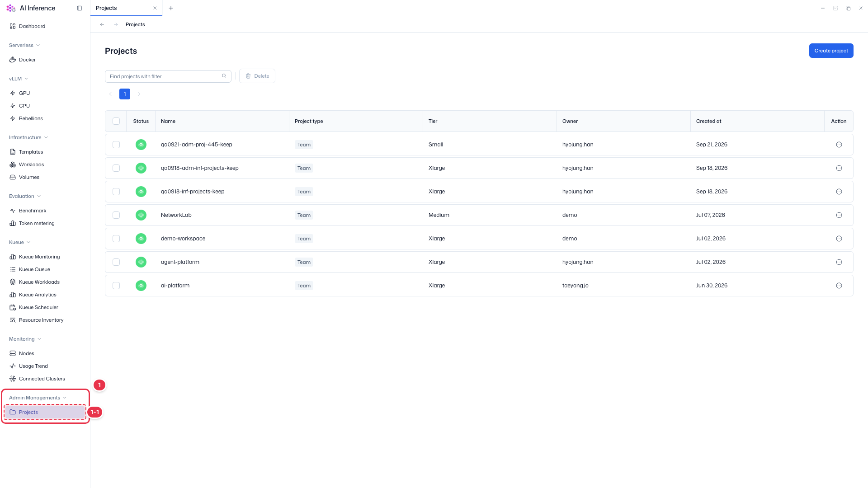Image resolution: width=868 pixels, height=488 pixels.
Task: Click the search magnifier icon
Action: click(x=224, y=76)
